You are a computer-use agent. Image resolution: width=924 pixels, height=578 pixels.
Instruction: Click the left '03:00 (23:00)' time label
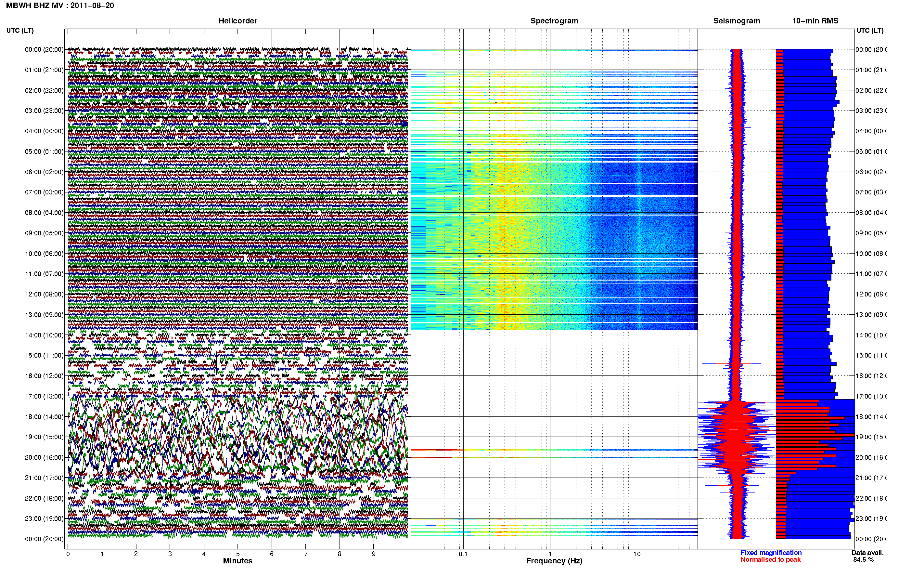pos(44,111)
